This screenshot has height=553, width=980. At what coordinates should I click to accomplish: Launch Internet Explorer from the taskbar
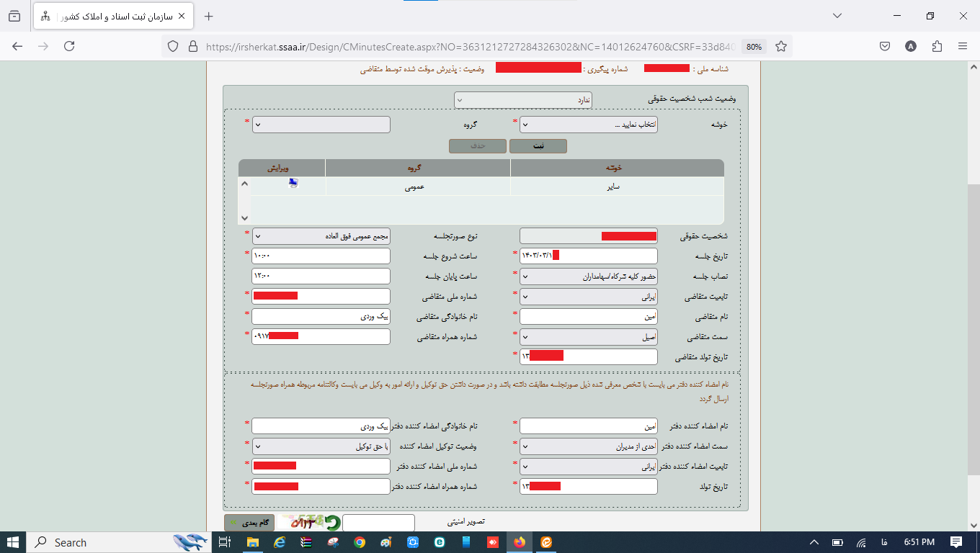tap(280, 542)
